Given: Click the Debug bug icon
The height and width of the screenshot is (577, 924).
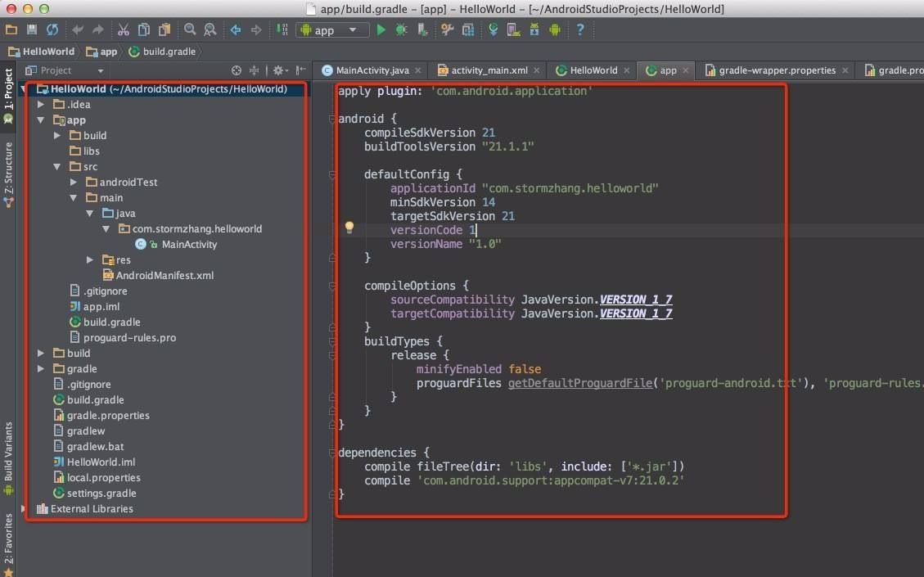Looking at the screenshot, I should point(401,29).
